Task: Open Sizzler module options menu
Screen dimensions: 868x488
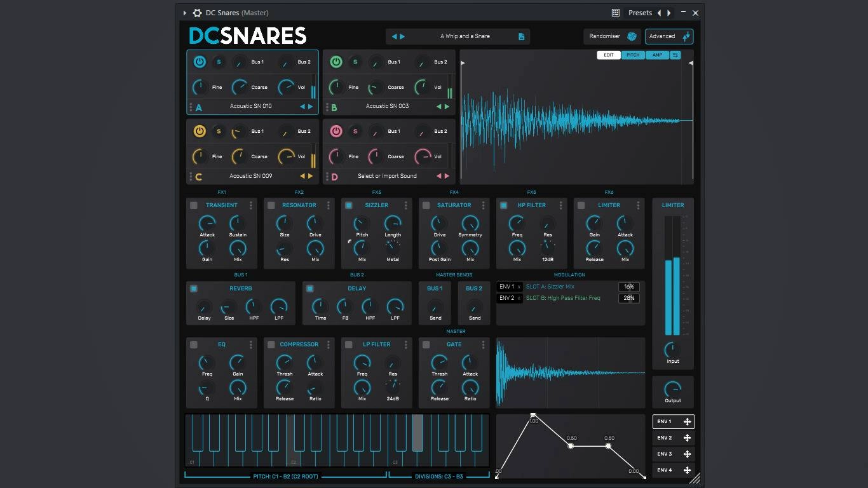Action: tap(406, 205)
